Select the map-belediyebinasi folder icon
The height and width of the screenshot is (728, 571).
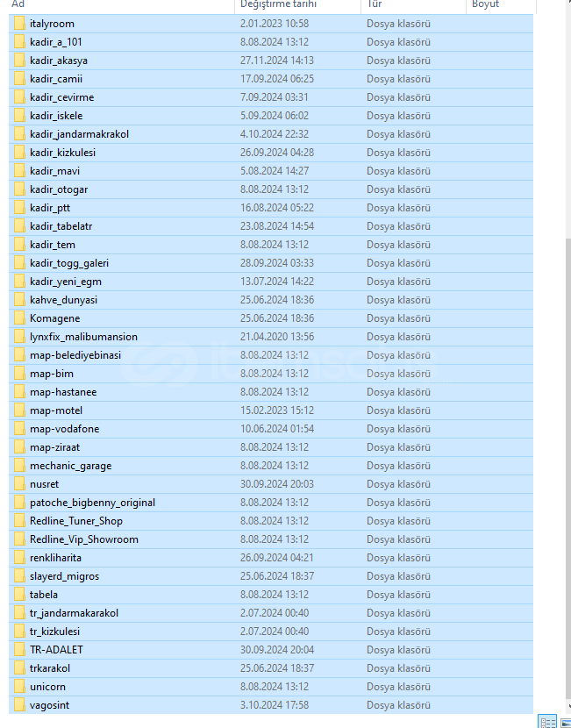pos(19,354)
